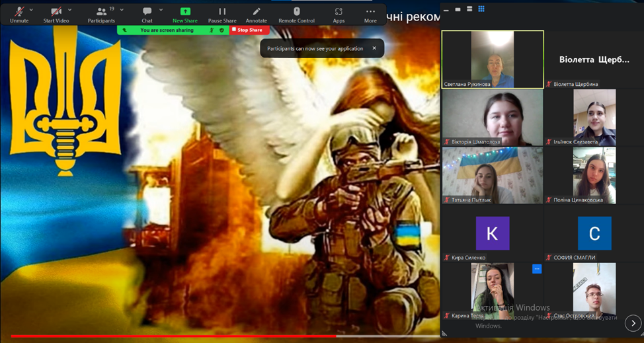Select Віолетта Щербина participant tile
Image resolution: width=644 pixels, height=343 pixels.
tap(594, 59)
